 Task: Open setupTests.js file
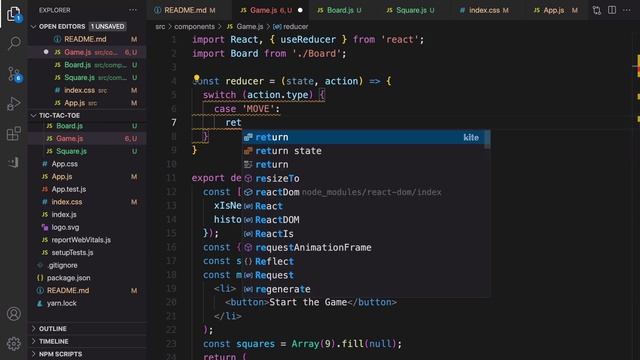pos(87,252)
